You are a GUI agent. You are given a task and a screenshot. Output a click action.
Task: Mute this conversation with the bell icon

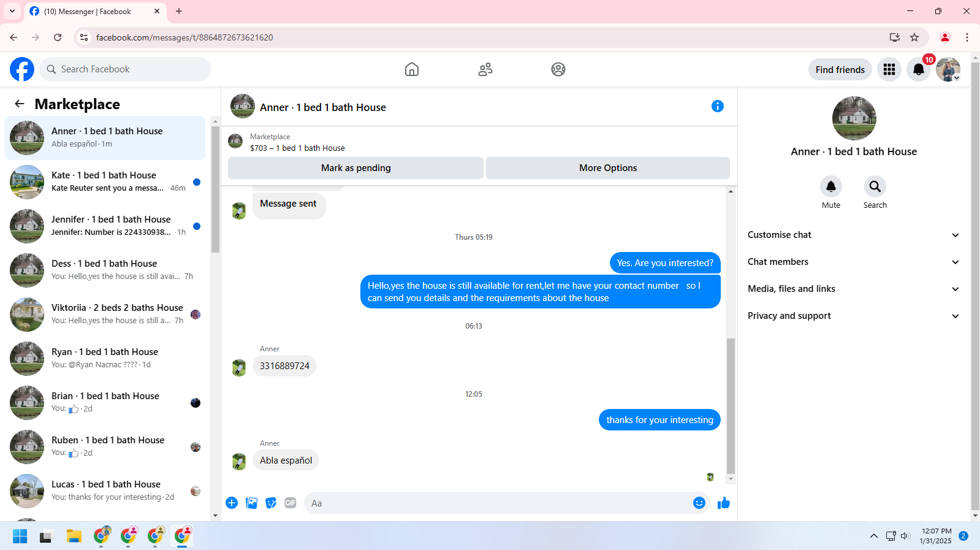[831, 186]
